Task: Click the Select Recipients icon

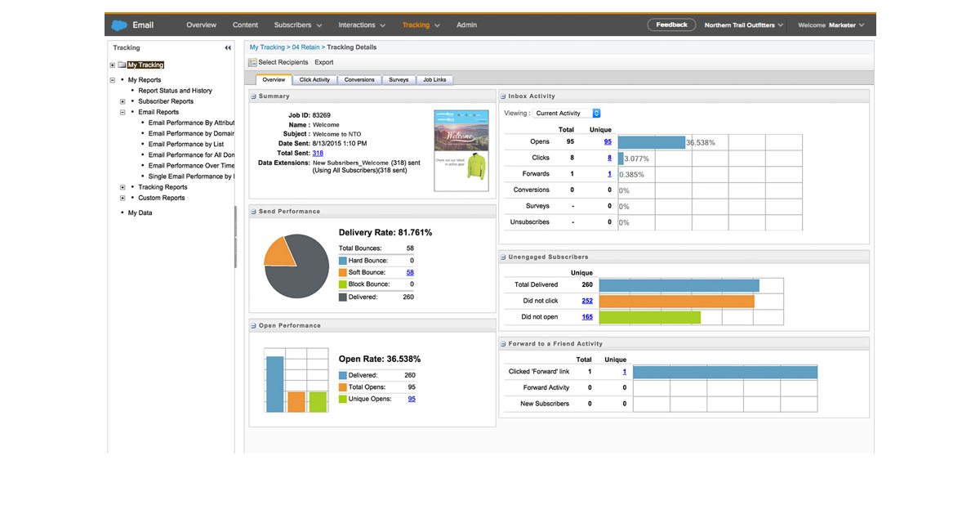Action: tap(252, 62)
